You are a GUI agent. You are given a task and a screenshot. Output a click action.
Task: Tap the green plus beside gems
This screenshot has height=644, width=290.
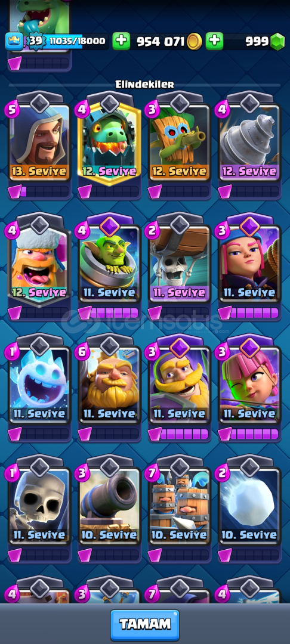214,41
